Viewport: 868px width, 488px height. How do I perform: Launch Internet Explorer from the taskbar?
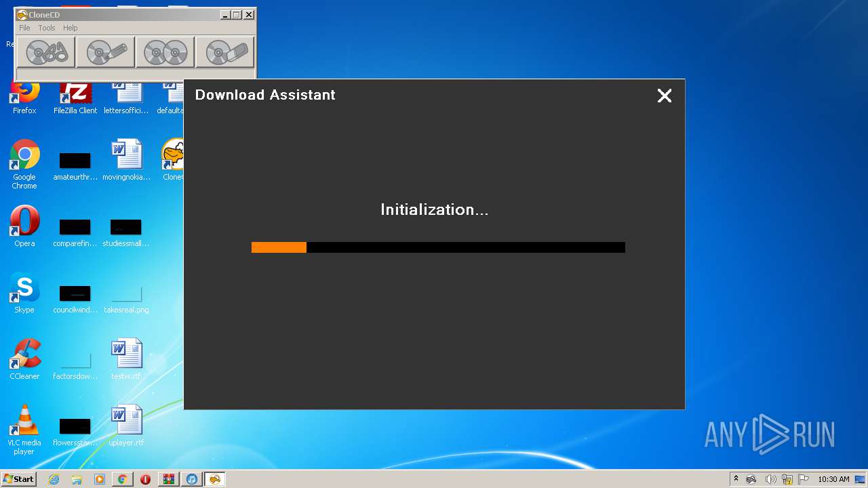click(x=54, y=479)
